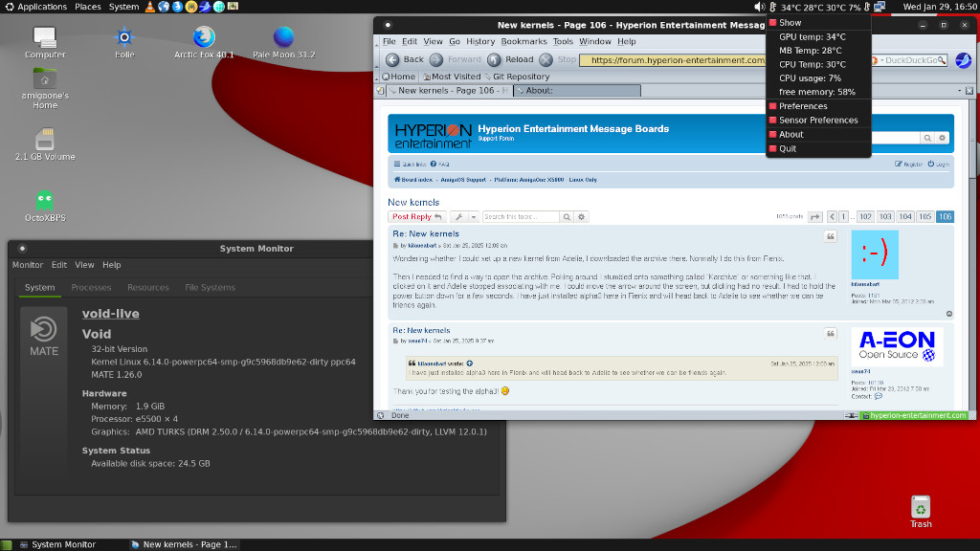Launch VLC from the top panel

click(149, 7)
